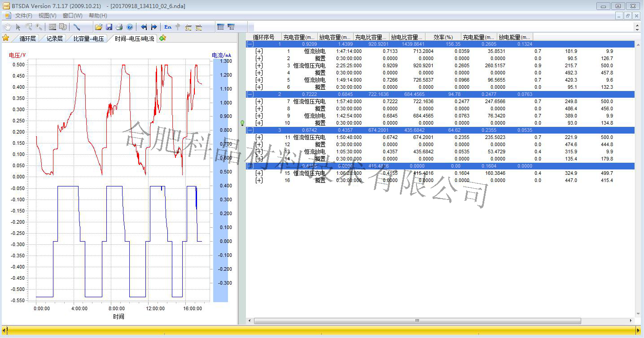The height and width of the screenshot is (338, 644).
Task: Expand step 15 恒流恒压充电 row
Action: 259,173
